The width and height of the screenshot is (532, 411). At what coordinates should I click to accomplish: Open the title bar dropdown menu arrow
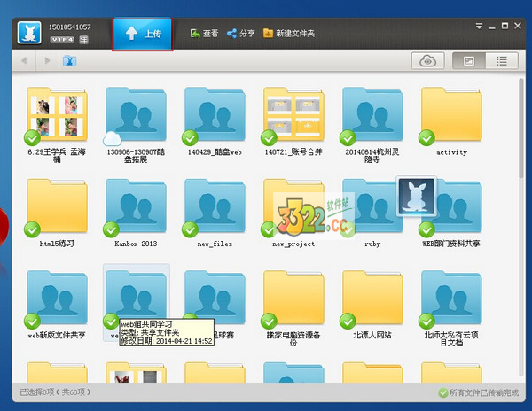(479, 26)
